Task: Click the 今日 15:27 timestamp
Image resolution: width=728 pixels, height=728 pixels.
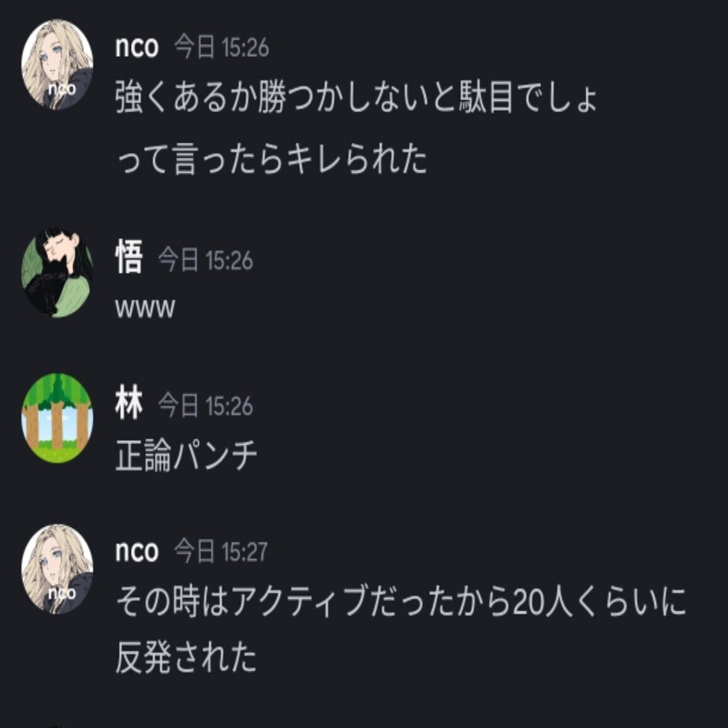Action: (x=221, y=551)
